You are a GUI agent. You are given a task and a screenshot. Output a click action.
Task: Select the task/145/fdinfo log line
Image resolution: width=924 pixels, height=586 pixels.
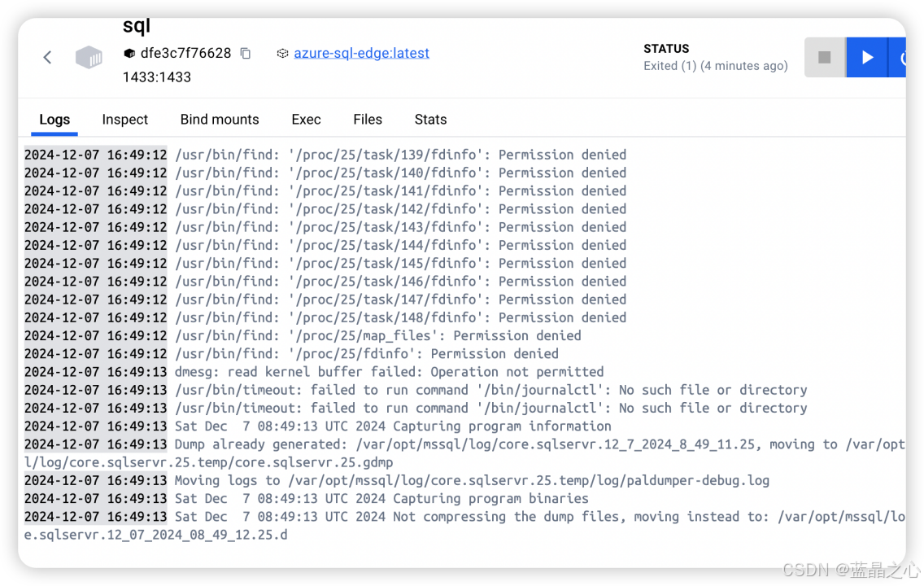(325, 264)
